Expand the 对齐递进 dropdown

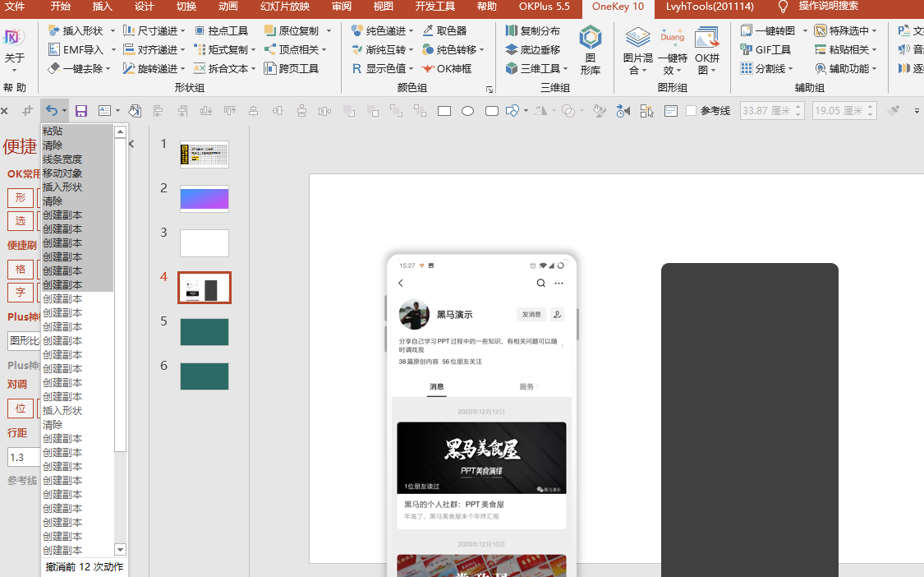pyautogui.click(x=182, y=49)
